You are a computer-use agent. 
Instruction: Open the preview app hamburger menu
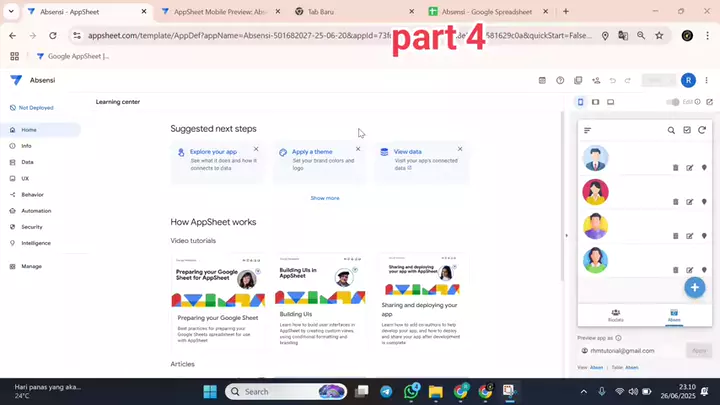(x=588, y=130)
